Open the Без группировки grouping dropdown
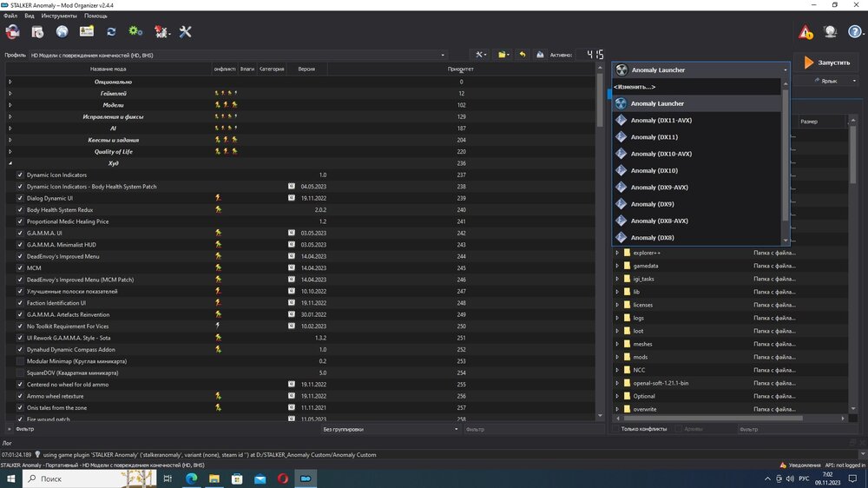This screenshot has height=488, width=868. (x=391, y=429)
